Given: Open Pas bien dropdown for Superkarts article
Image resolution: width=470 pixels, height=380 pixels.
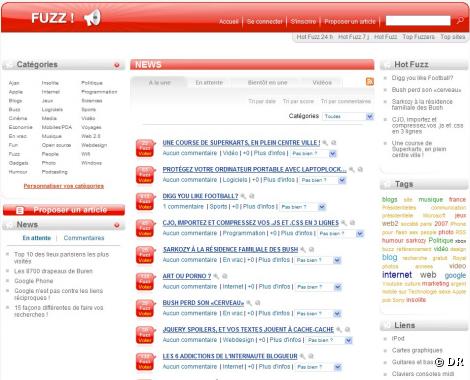Looking at the screenshot, I should [314, 153].
